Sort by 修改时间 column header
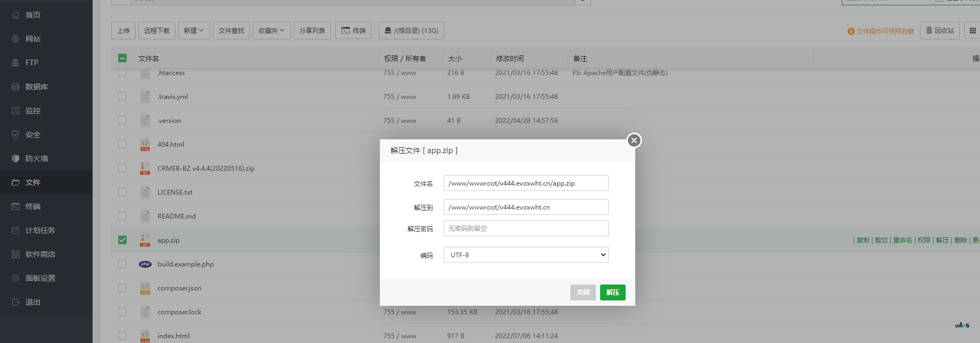The image size is (980, 343). click(x=510, y=58)
